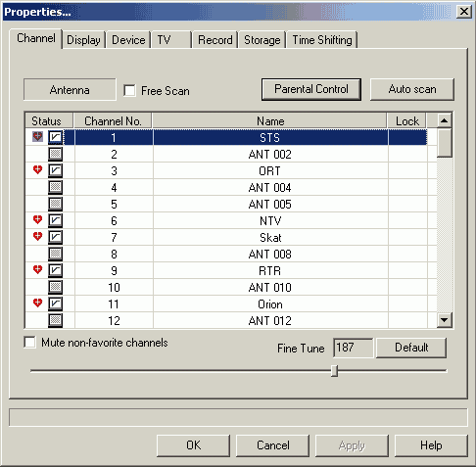Uncheck the status box for channel 6 NTV
476x467 pixels.
(55, 220)
